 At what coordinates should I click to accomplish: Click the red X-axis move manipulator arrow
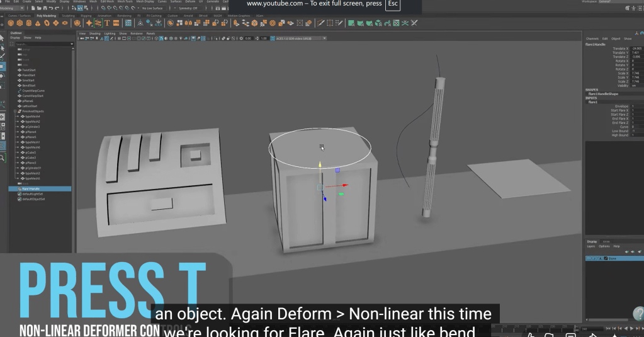click(x=346, y=185)
